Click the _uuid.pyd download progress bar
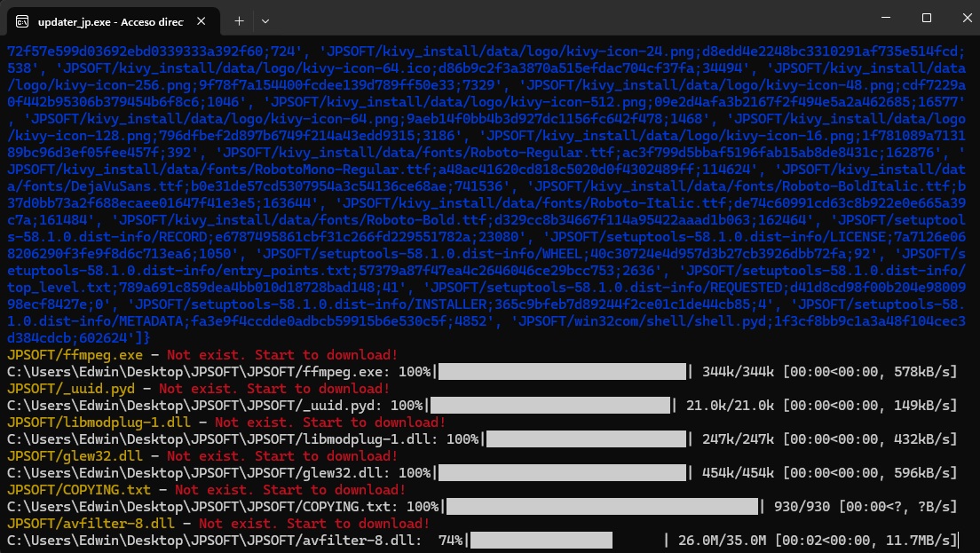Screen dimensions: 980x553 pyautogui.click(x=550, y=406)
